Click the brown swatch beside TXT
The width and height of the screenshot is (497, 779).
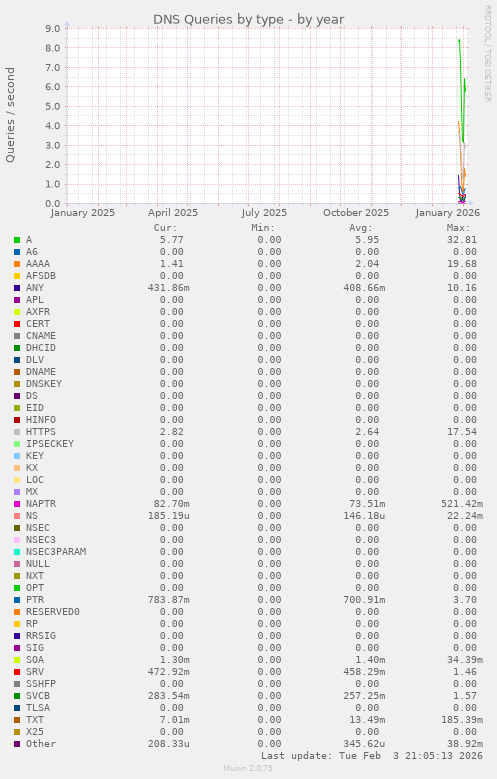17,720
